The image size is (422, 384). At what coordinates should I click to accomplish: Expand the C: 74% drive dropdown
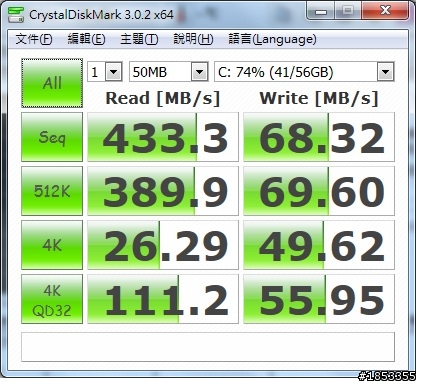386,72
